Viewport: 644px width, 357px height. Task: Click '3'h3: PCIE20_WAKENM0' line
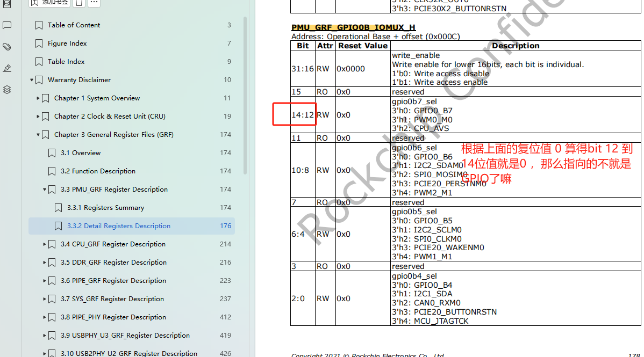[438, 248]
